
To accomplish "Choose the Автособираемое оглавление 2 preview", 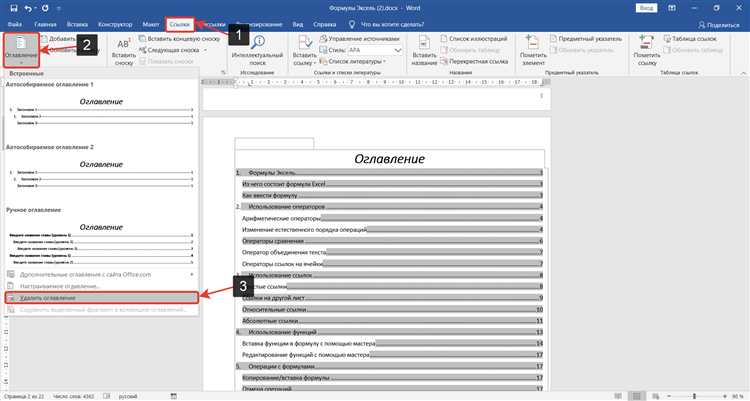I will pyautogui.click(x=101, y=172).
